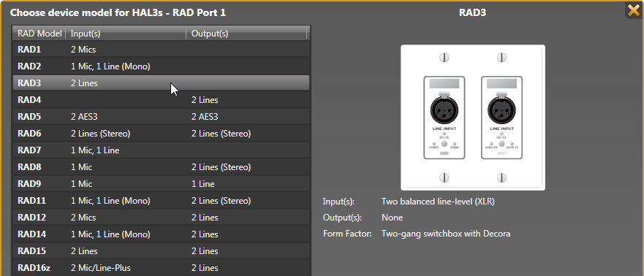Sort by RAD Model column header
This screenshot has width=644, height=276.
click(x=39, y=33)
